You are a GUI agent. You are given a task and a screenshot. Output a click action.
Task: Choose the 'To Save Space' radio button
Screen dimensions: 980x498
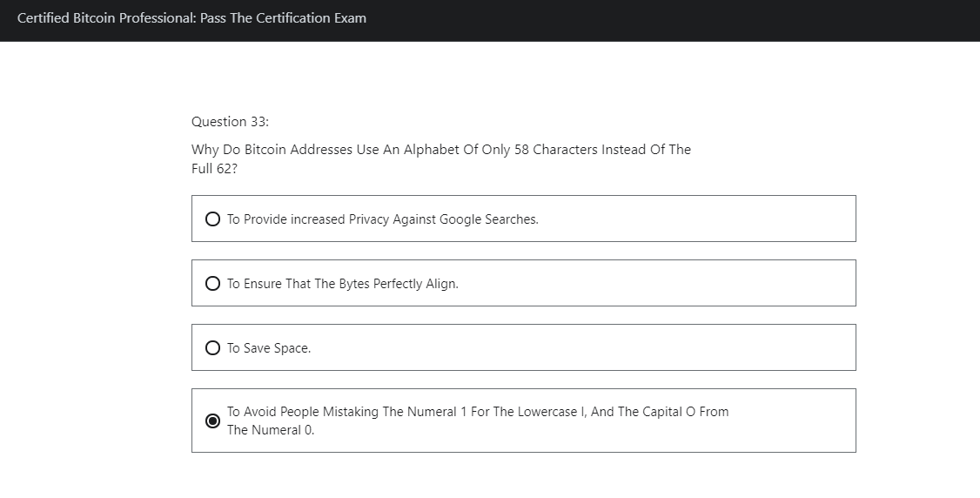(x=212, y=348)
